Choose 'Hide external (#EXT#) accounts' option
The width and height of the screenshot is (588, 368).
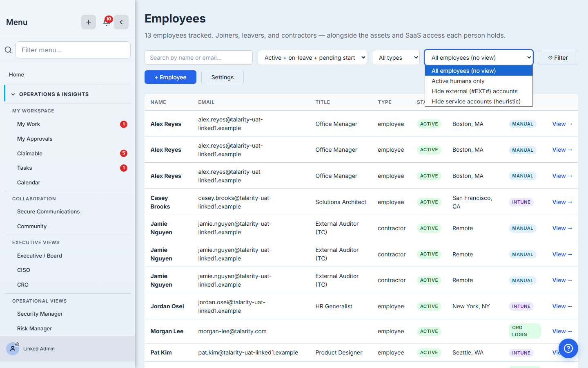(x=479, y=91)
